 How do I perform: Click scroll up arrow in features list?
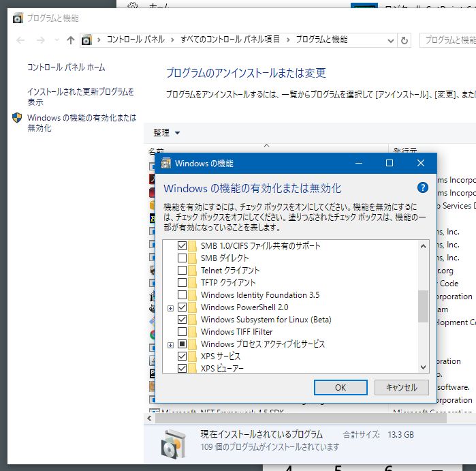[x=423, y=246]
